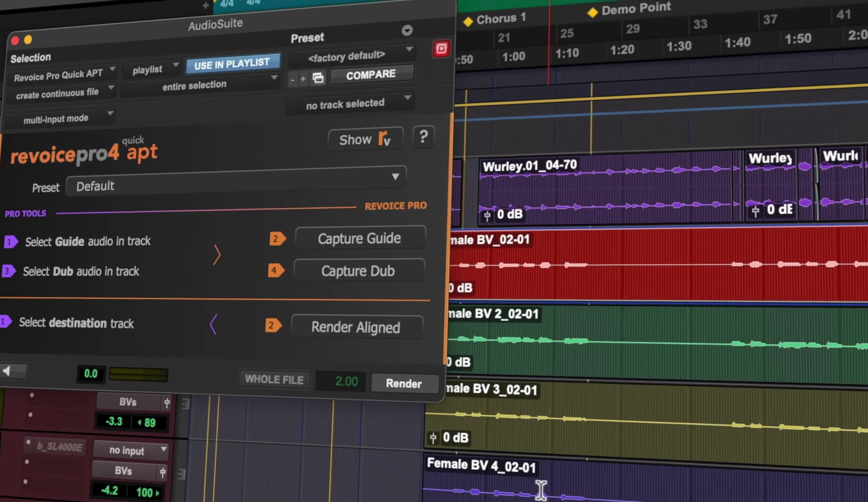Viewport: 868px width, 502px height.
Task: Open the Revoice Pro help question mark
Action: [x=423, y=137]
